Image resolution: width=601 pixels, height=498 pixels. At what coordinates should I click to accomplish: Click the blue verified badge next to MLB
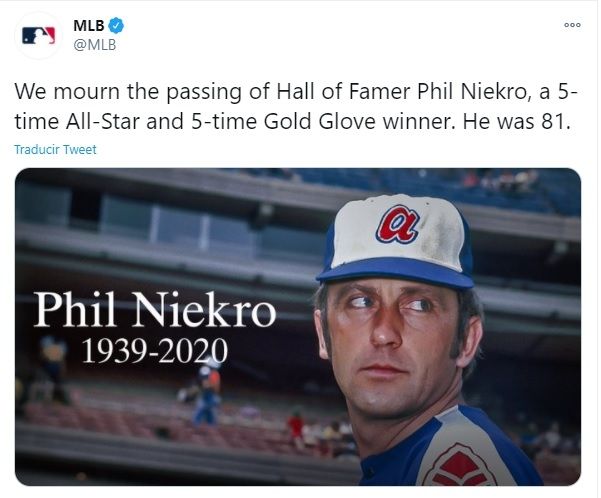coord(116,25)
